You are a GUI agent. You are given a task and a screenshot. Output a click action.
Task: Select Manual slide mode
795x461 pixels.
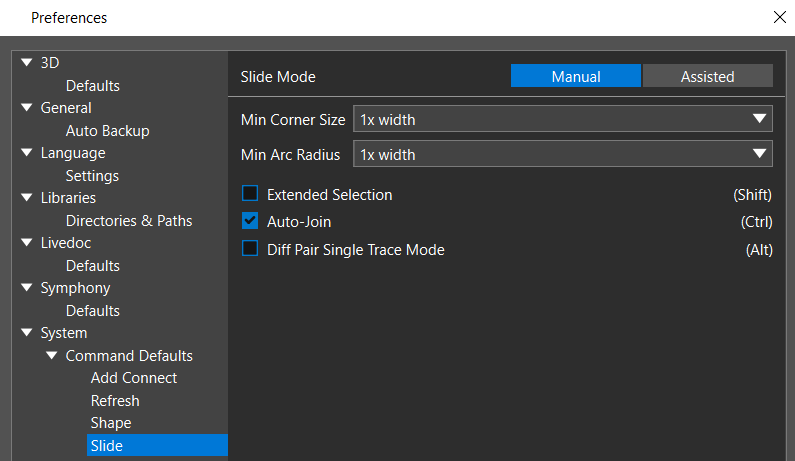(576, 76)
